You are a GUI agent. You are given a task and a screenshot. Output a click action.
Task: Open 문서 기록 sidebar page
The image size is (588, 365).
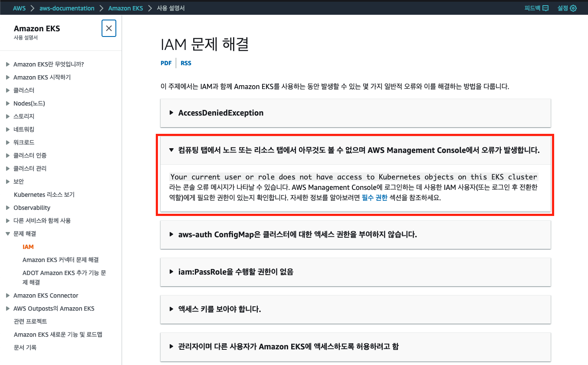tap(25, 348)
